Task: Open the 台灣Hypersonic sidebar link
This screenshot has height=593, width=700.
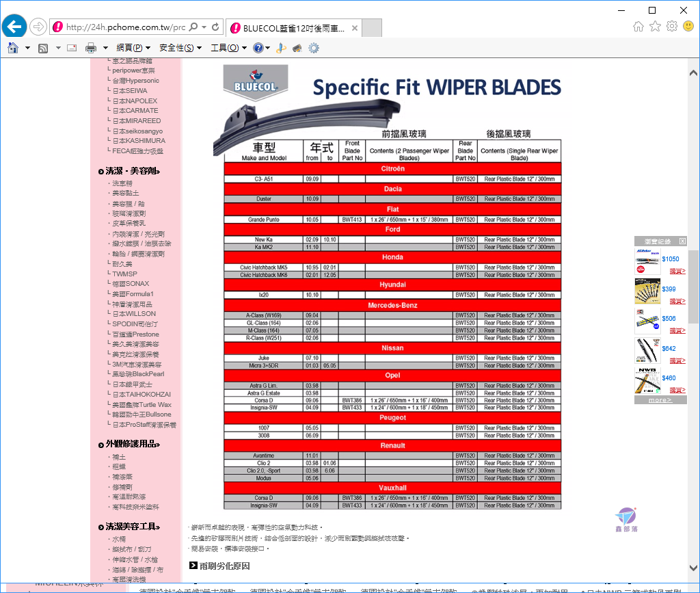Action: tap(136, 81)
